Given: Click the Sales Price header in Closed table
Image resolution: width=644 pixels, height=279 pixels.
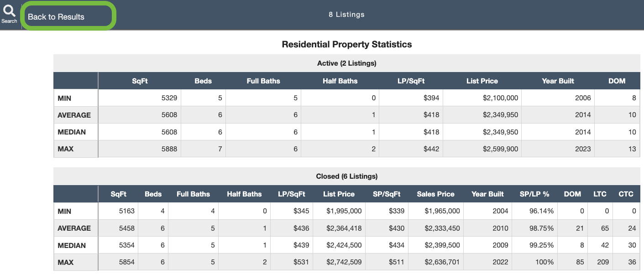Looking at the screenshot, I should coord(435,194).
